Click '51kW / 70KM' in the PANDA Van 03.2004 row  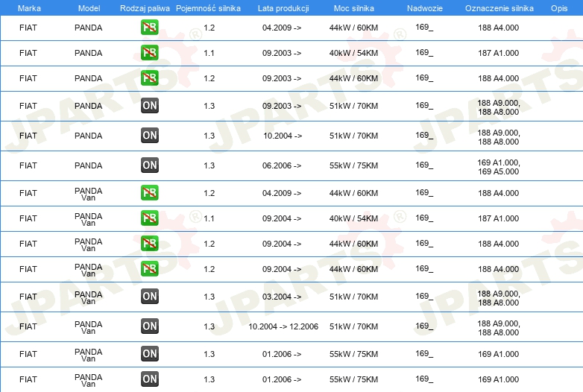point(353,297)
